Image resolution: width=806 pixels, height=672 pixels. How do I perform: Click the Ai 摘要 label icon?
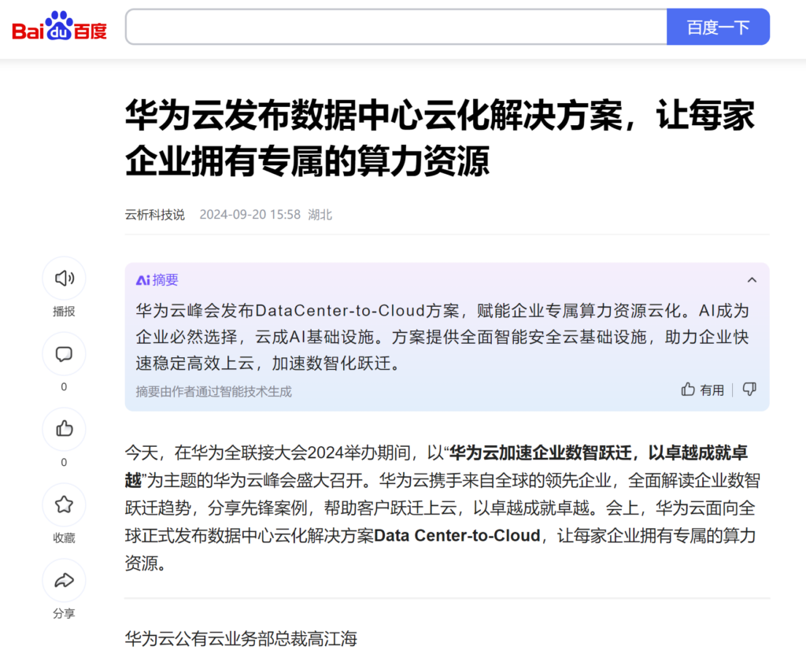pyautogui.click(x=157, y=280)
